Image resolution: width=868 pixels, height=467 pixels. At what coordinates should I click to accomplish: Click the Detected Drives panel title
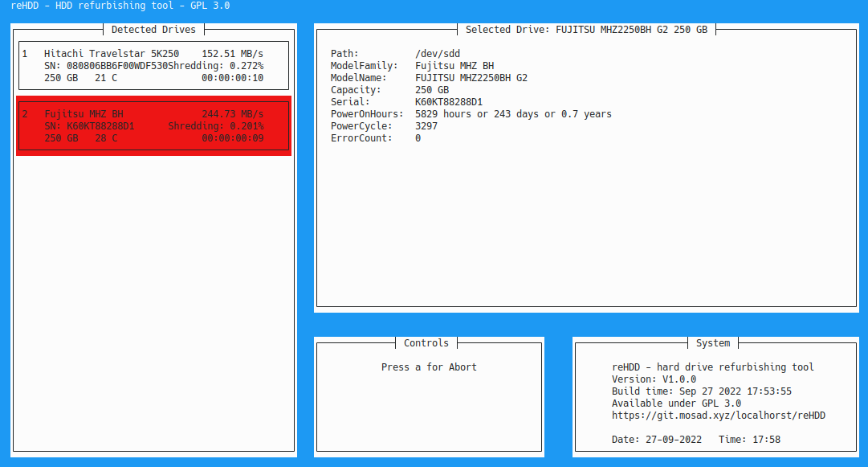(x=153, y=30)
